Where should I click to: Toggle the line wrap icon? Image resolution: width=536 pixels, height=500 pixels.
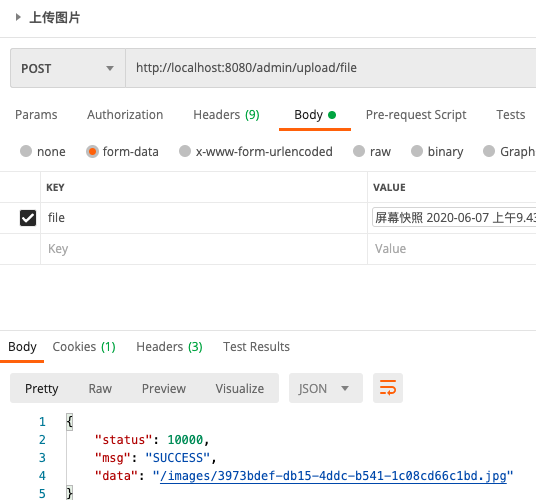388,388
